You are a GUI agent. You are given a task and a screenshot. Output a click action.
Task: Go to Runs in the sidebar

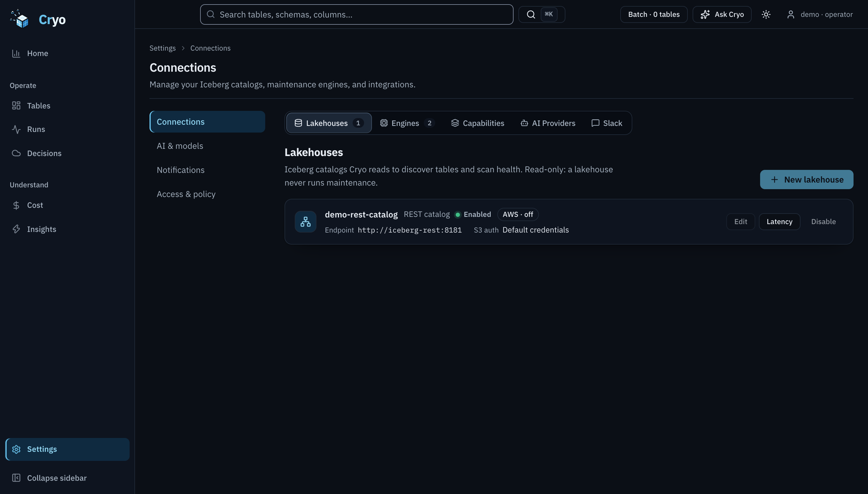pos(67,129)
